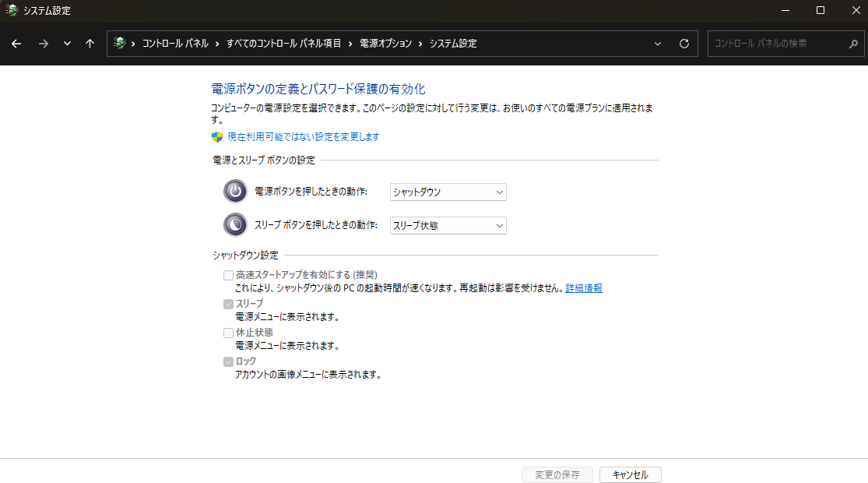Click アカウントの画像メニューに表示されます text
Image resolution: width=868 pixels, height=483 pixels.
tap(308, 375)
